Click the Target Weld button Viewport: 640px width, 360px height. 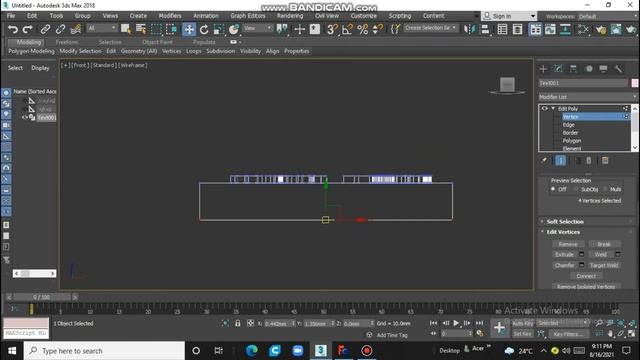[x=604, y=265]
